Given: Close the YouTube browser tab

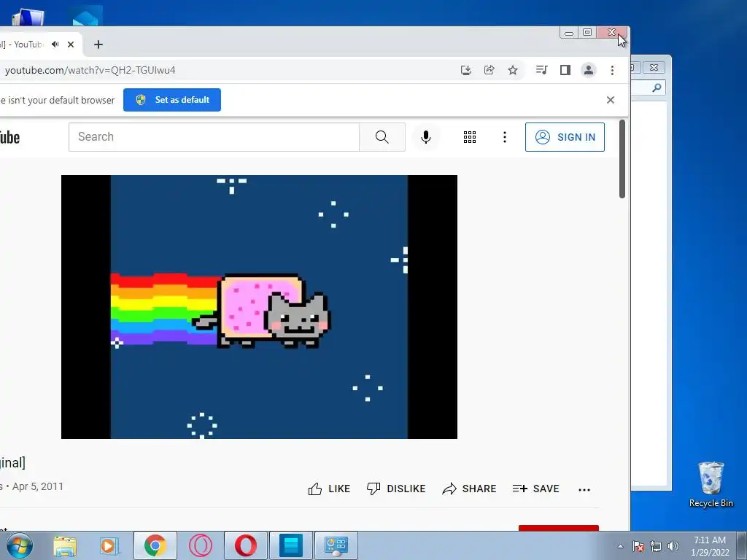Looking at the screenshot, I should 71,44.
